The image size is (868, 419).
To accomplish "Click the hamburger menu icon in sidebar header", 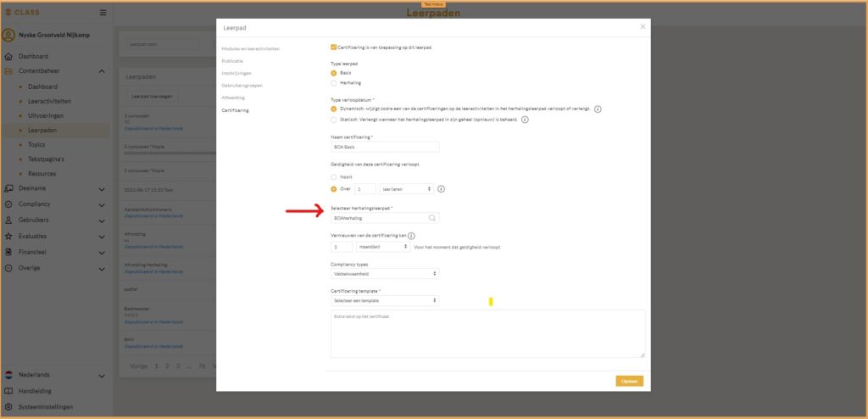I will point(103,13).
